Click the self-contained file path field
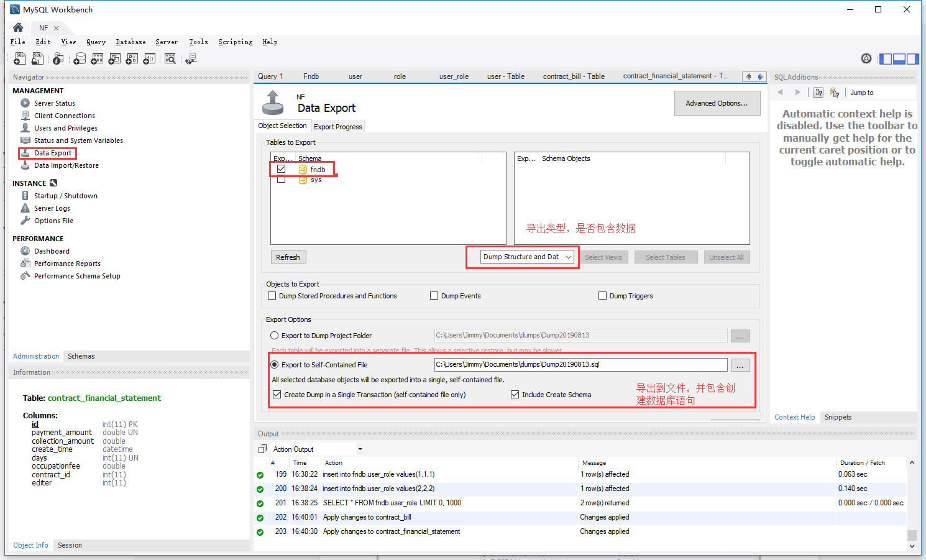The height and width of the screenshot is (560, 926). (580, 365)
